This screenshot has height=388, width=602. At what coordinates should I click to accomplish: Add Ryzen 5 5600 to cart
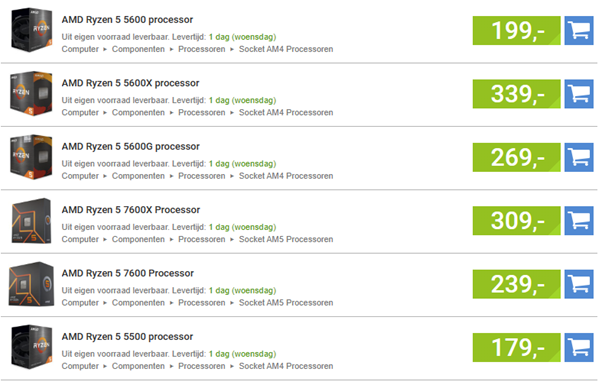(x=579, y=30)
